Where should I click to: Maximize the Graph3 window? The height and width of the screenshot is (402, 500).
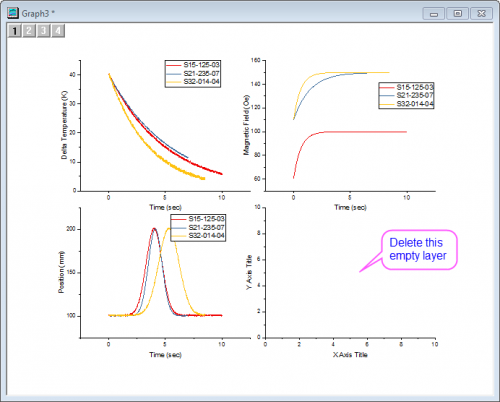[x=458, y=14]
